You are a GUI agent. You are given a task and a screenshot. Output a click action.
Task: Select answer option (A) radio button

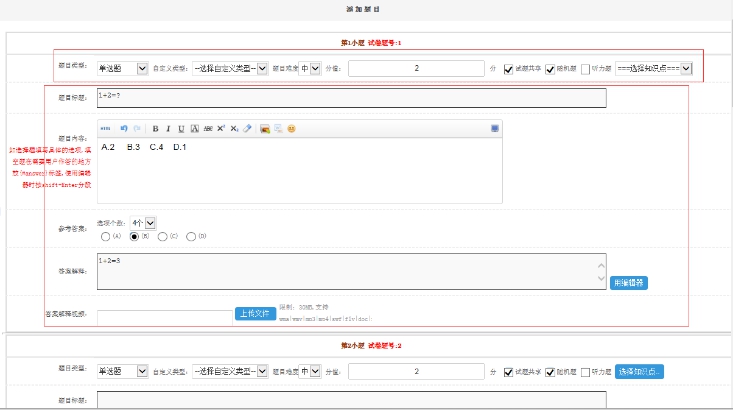105,237
